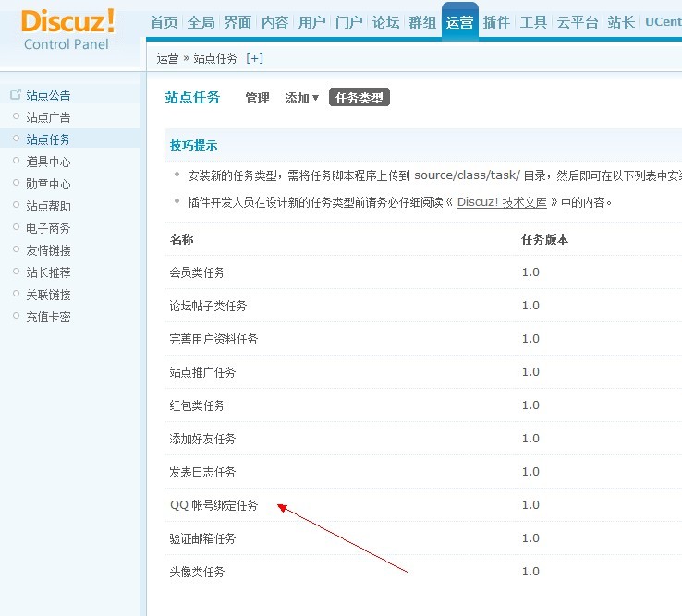Open the 门户 top menu
Image resolution: width=682 pixels, height=616 pixels.
[348, 22]
